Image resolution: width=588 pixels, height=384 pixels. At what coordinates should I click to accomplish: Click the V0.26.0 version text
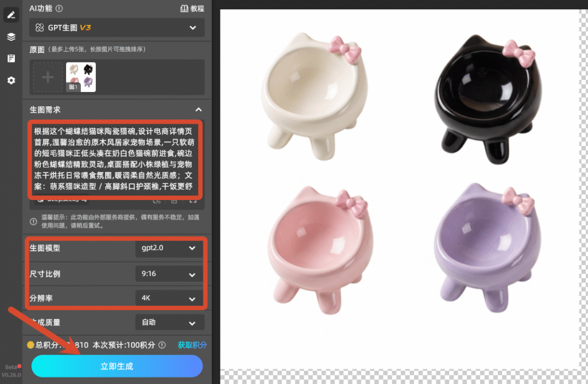pyautogui.click(x=11, y=375)
